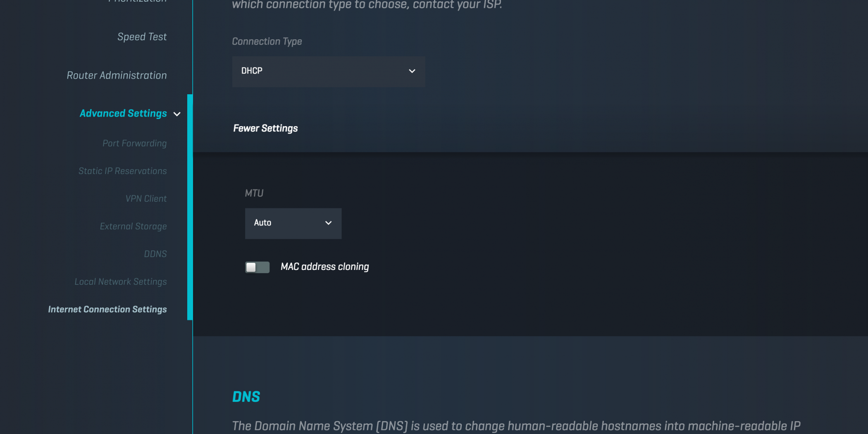Open Static IP Reservations
The image size is (868, 434).
122,171
